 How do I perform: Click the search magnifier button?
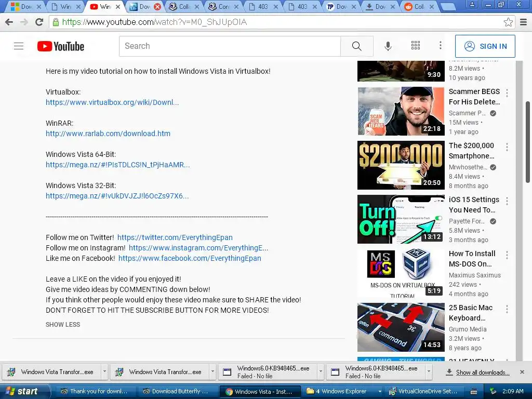click(356, 46)
